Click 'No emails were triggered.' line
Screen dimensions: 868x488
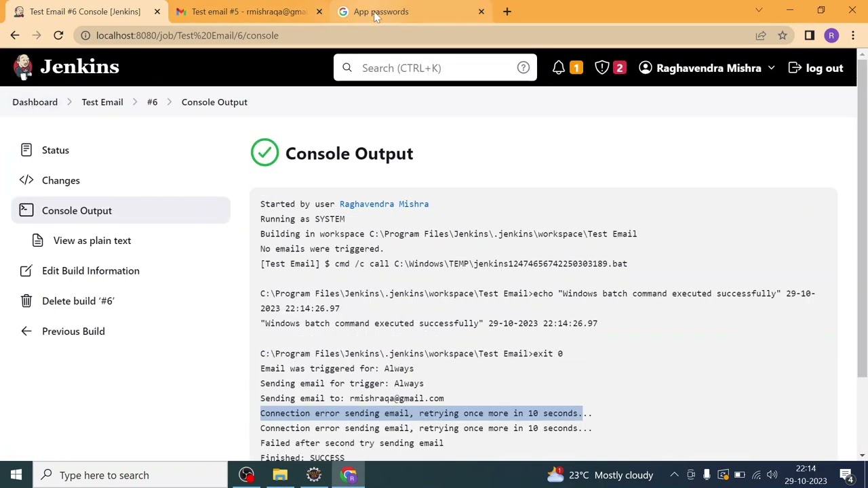tap(322, 249)
